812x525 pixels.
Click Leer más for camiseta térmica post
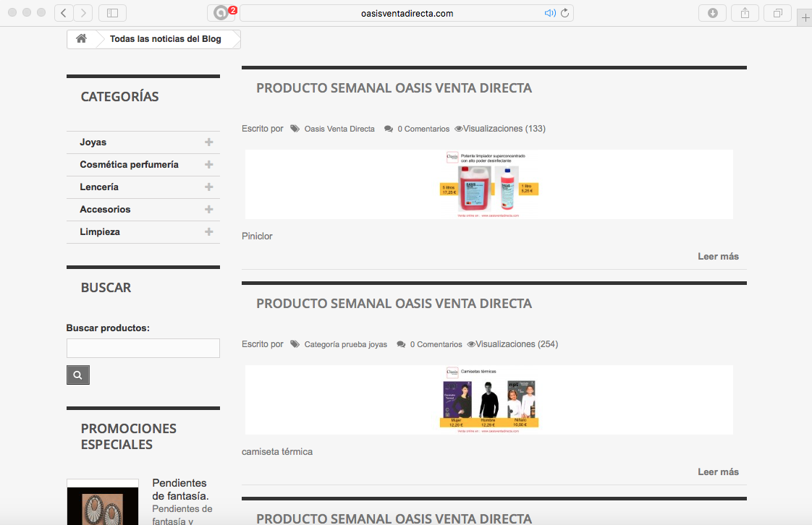click(718, 471)
